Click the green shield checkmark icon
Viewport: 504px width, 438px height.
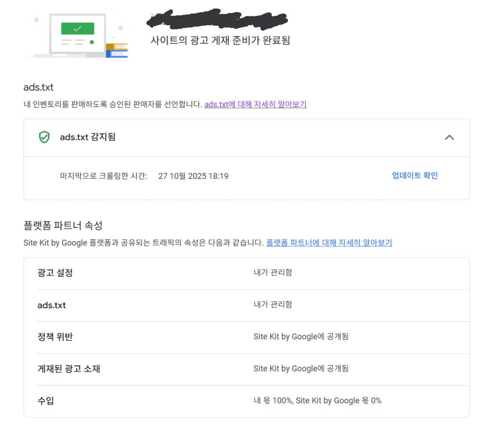point(44,138)
